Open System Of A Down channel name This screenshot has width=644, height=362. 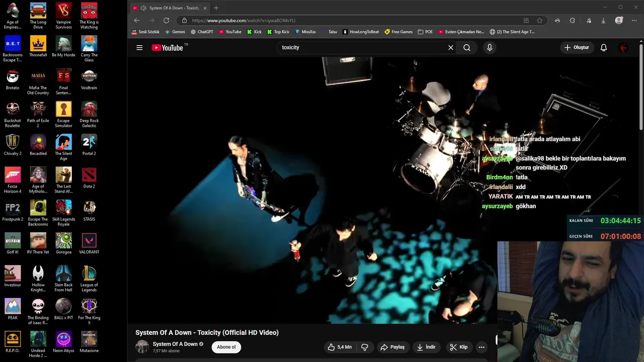coord(175,344)
